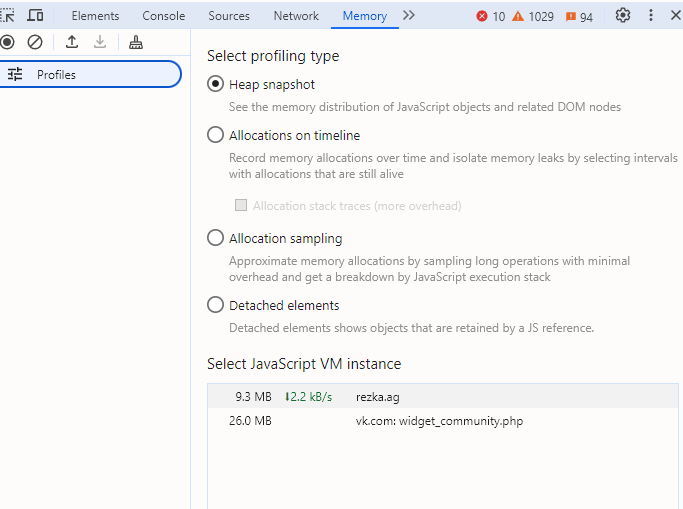The width and height of the screenshot is (683, 509).
Task: Select the Allocations on timeline radio button
Action: coord(215,135)
